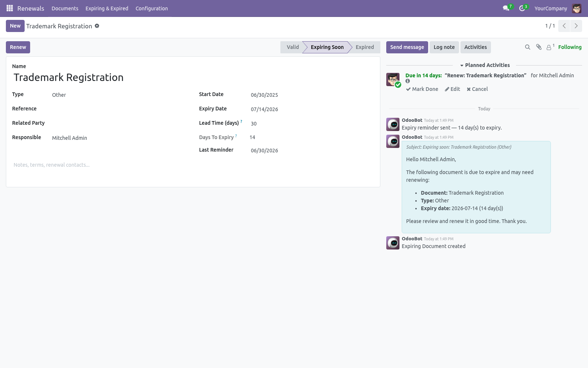This screenshot has height=368, width=588.
Task: Click the Renew button
Action: click(18, 47)
